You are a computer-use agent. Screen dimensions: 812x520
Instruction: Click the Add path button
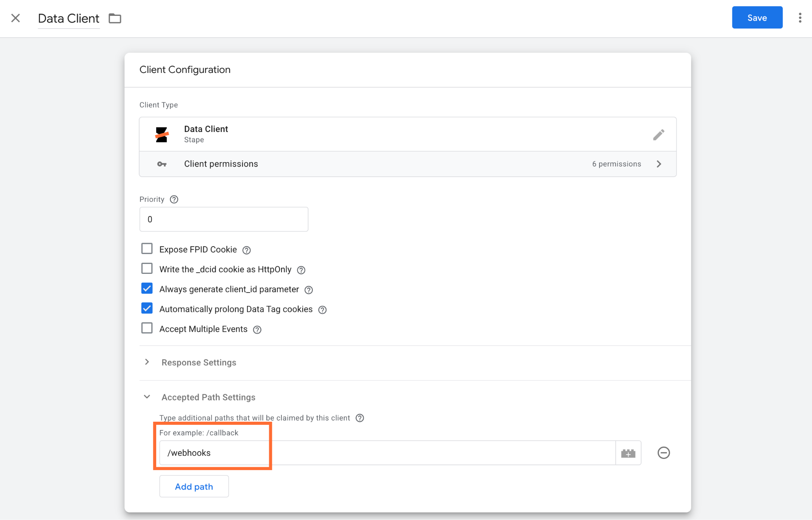click(x=194, y=486)
